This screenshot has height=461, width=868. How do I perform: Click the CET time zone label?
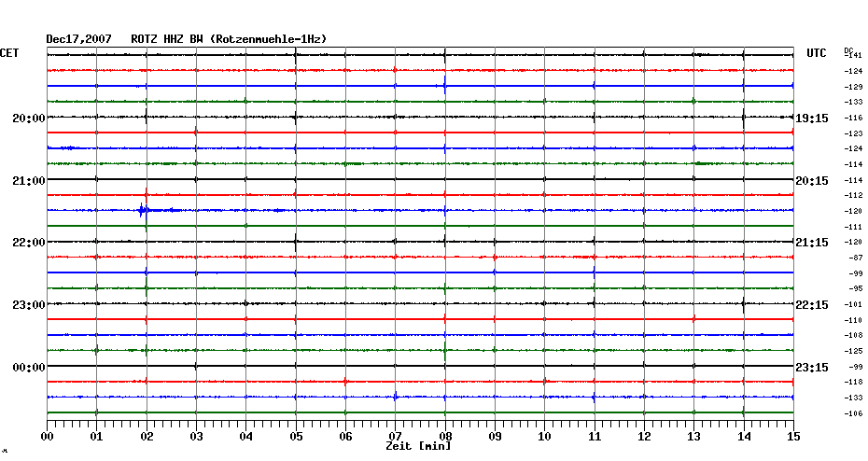9,53
